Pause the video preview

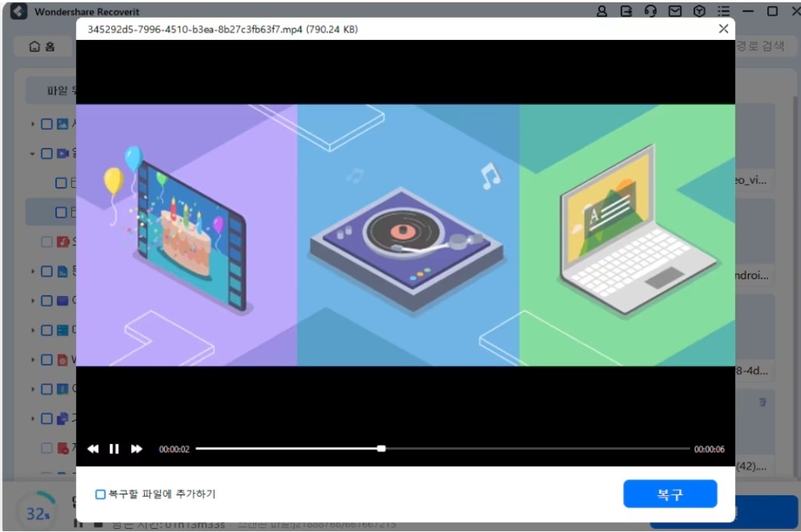click(x=114, y=448)
